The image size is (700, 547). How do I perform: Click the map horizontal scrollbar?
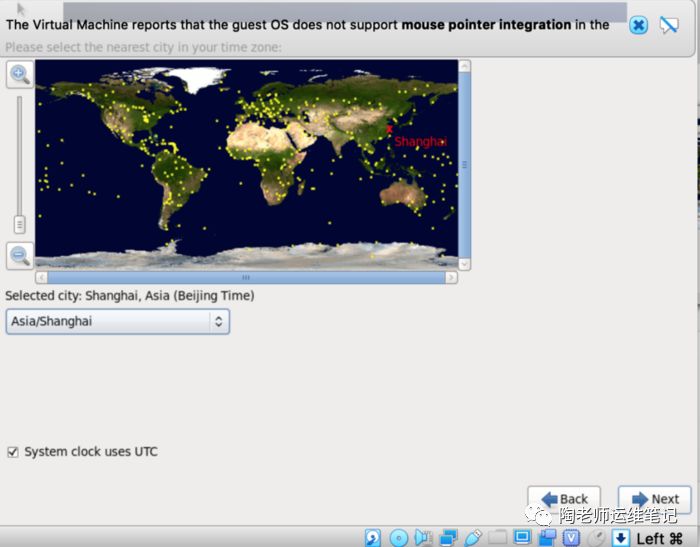(246, 277)
